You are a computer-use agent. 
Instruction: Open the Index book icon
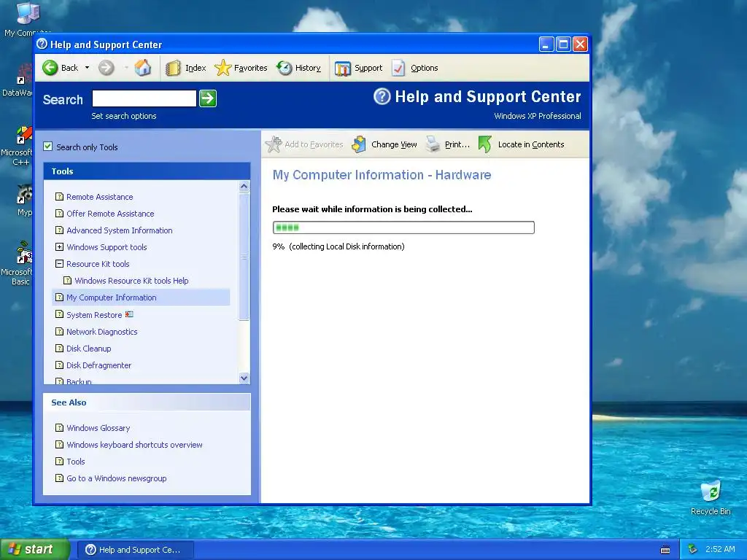tap(173, 68)
